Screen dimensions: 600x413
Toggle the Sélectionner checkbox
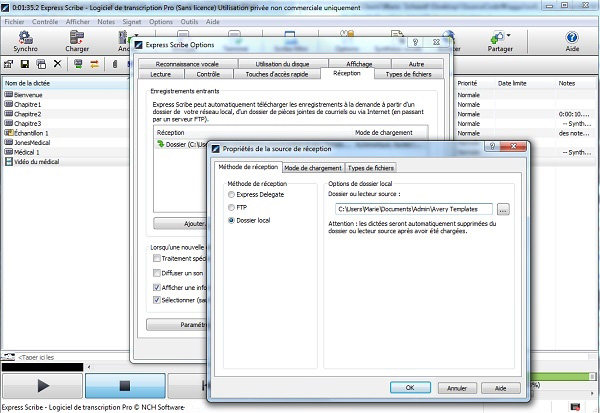click(x=157, y=300)
